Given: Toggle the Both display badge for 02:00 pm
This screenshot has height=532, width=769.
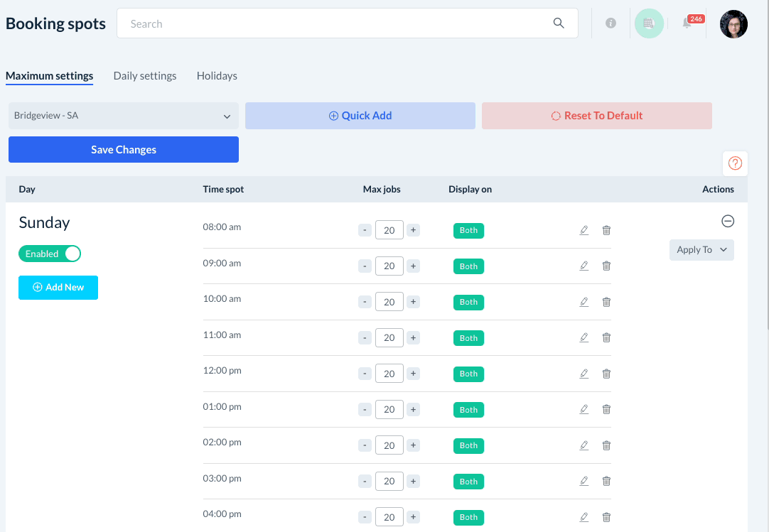Looking at the screenshot, I should pyautogui.click(x=468, y=445).
